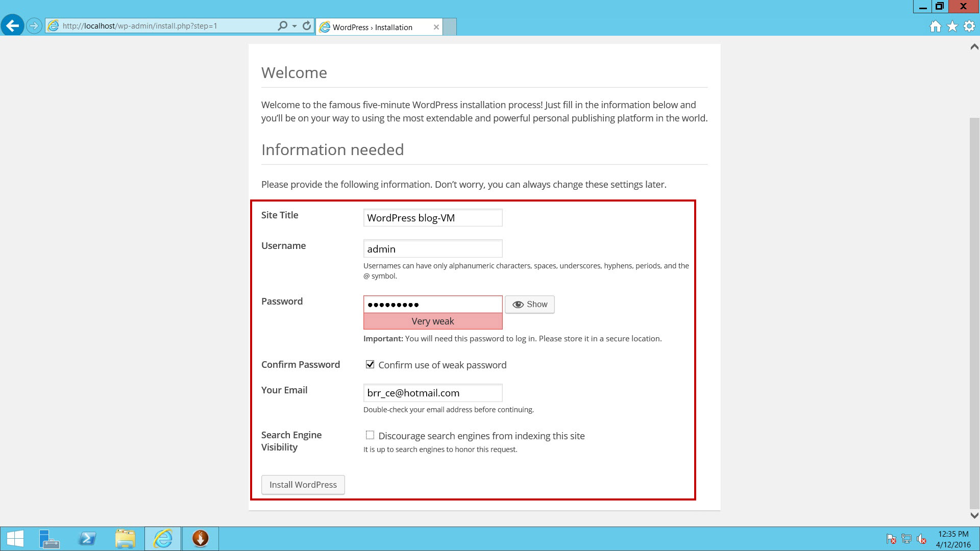Image resolution: width=980 pixels, height=551 pixels.
Task: Click the address bar URL field
Action: tap(168, 26)
